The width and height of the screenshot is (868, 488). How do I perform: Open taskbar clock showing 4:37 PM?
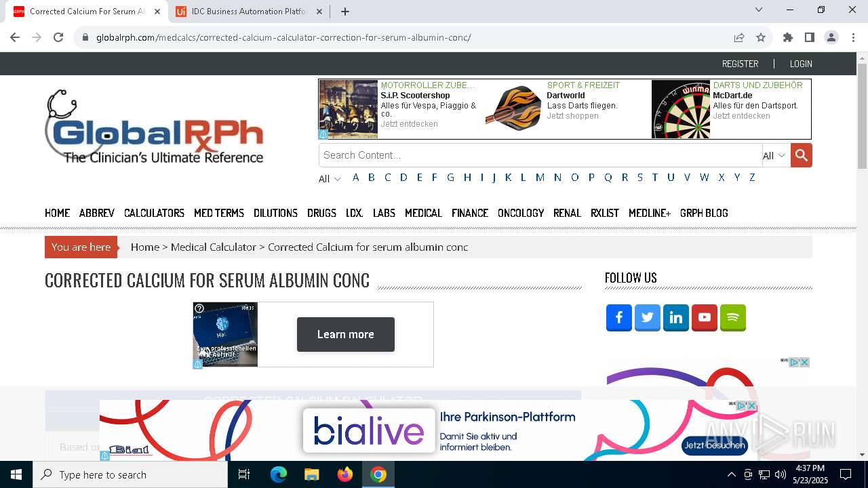[810, 474]
